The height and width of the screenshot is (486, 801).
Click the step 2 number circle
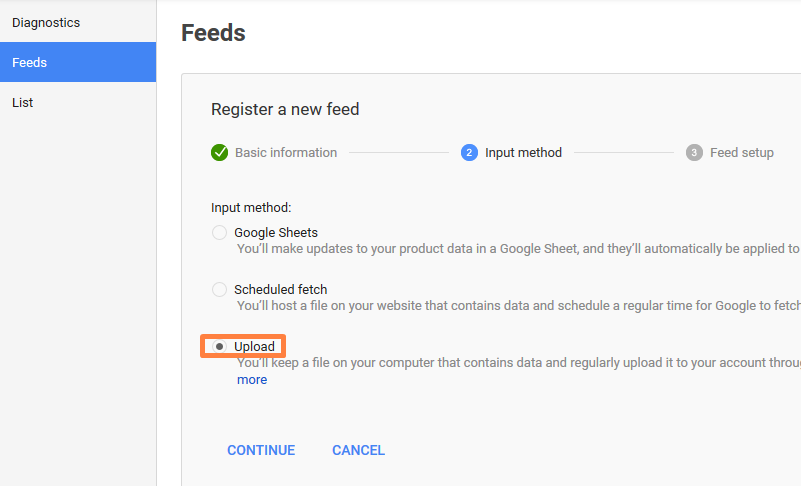469,153
